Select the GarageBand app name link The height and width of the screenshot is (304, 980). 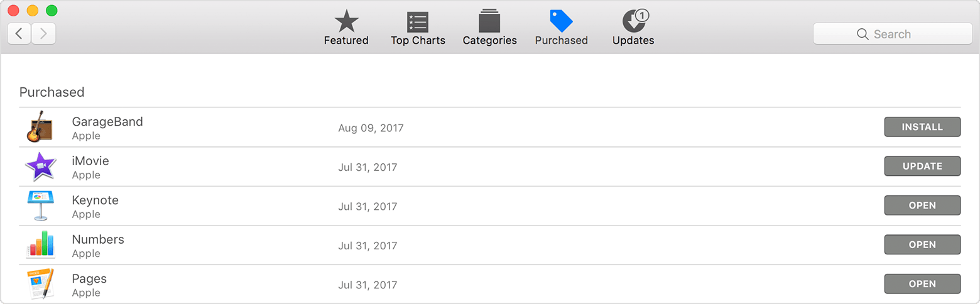(107, 122)
